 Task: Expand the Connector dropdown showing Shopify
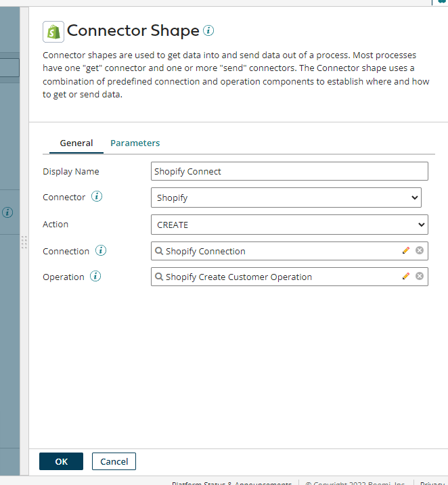[x=286, y=198]
